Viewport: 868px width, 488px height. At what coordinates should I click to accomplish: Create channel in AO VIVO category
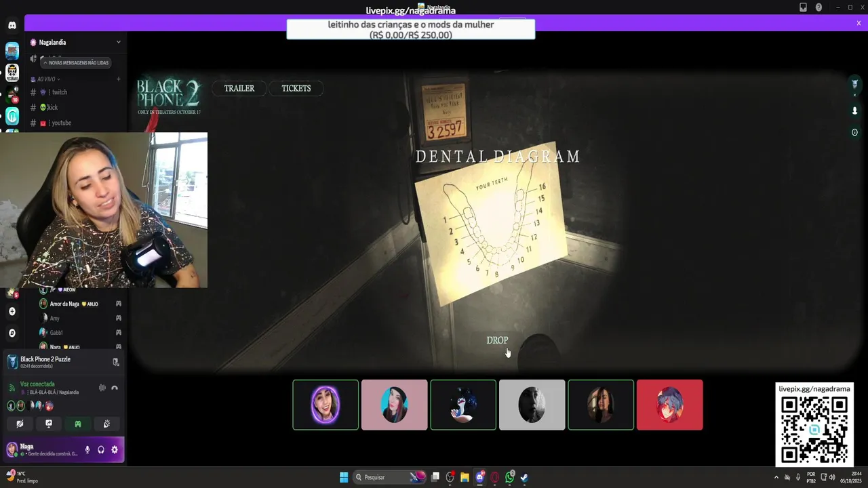tap(118, 79)
